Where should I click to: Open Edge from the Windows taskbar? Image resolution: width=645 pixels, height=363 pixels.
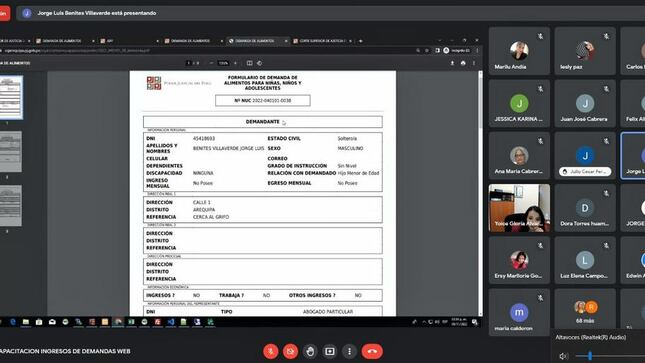(x=13, y=322)
